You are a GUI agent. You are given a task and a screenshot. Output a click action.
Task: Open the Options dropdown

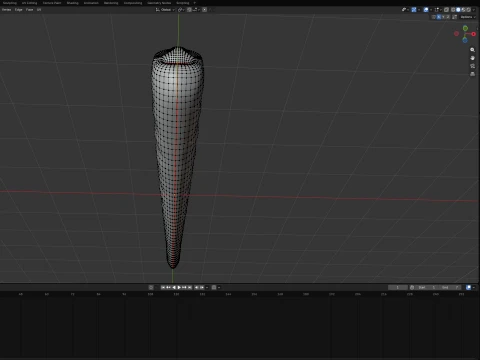468,17
